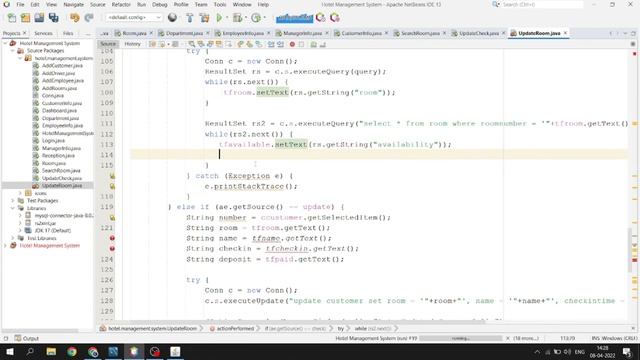Open the default config dropdown

134,18
